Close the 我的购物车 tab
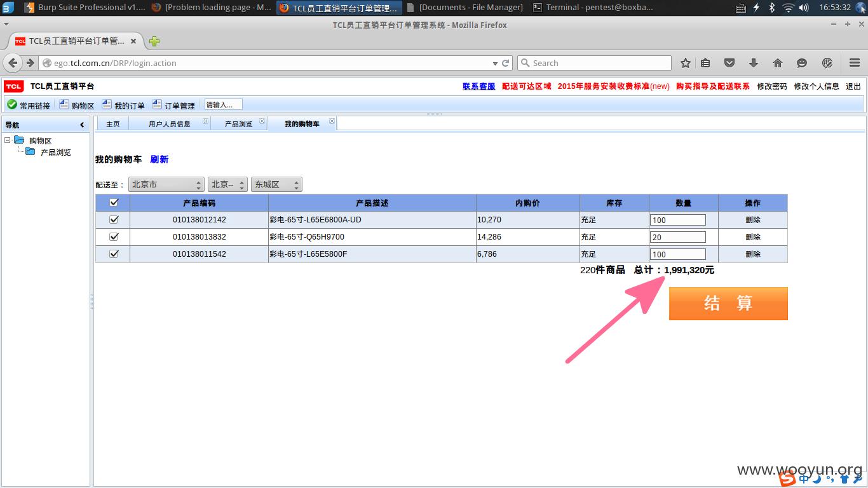This screenshot has height=488, width=868. pyautogui.click(x=332, y=121)
